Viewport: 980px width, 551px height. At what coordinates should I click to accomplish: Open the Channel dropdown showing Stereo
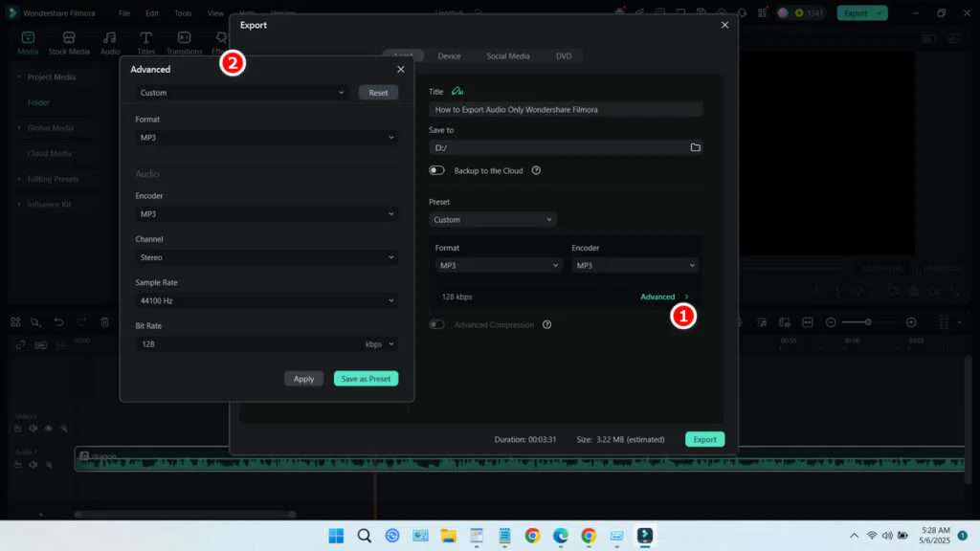(266, 256)
